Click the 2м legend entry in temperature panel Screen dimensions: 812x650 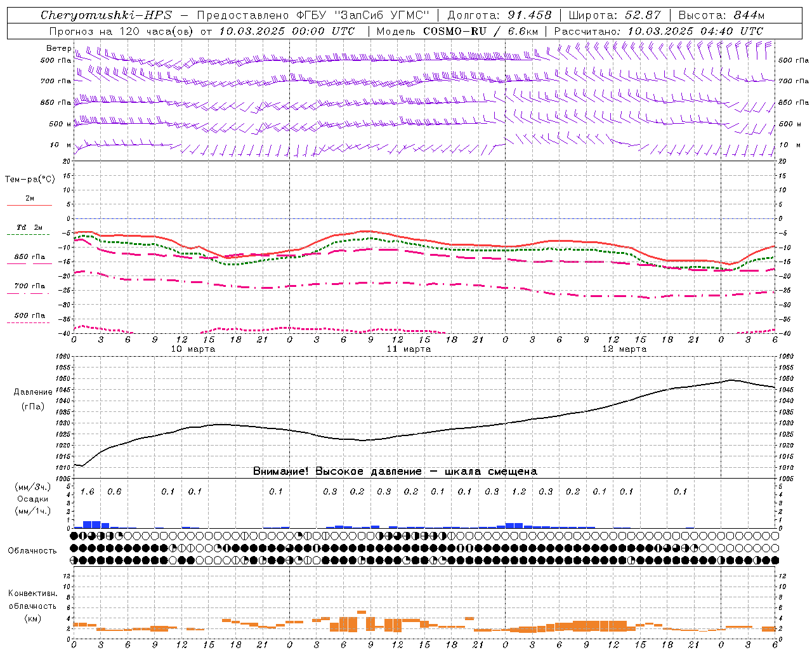coord(30,198)
